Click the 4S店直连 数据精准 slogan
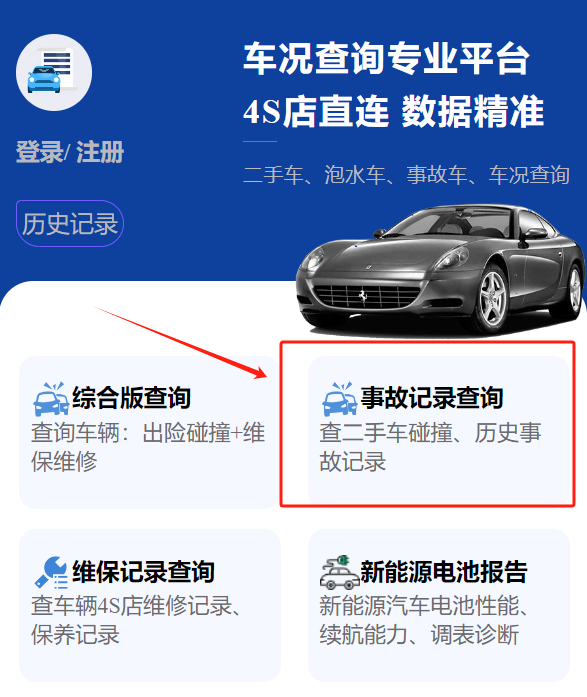This screenshot has height=697, width=587. pos(394,111)
